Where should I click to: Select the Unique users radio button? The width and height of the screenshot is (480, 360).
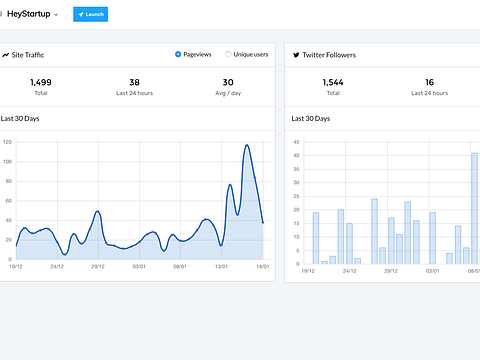point(228,54)
